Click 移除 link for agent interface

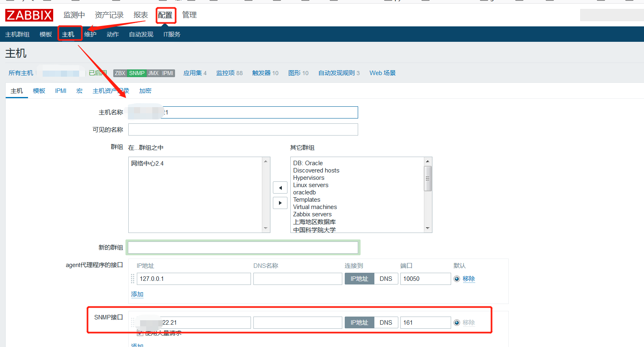[x=469, y=279]
